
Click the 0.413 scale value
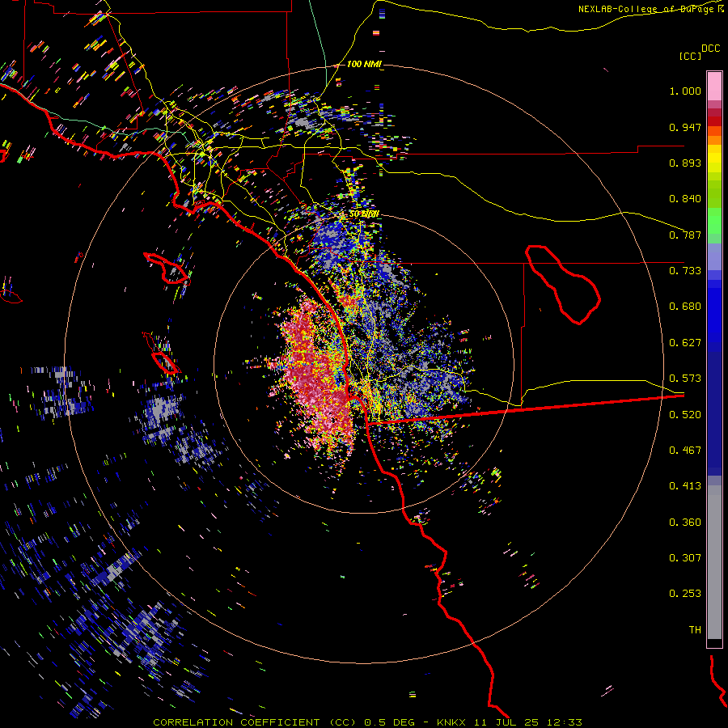click(685, 486)
